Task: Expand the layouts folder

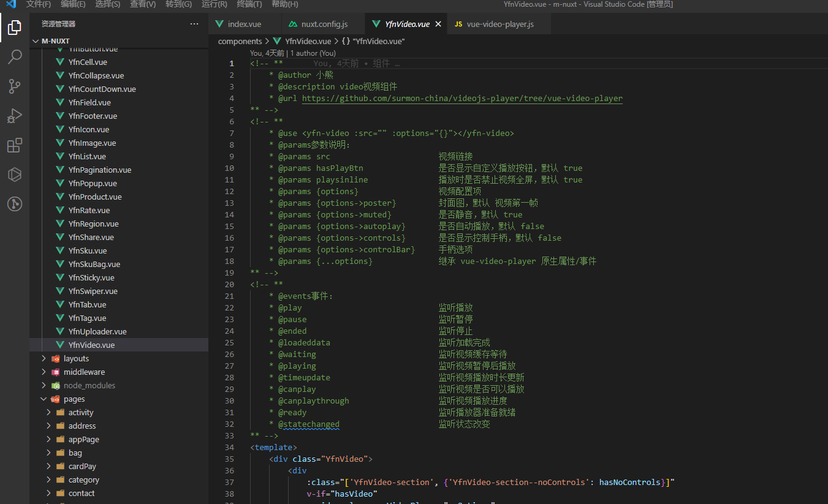Action: 76,358
